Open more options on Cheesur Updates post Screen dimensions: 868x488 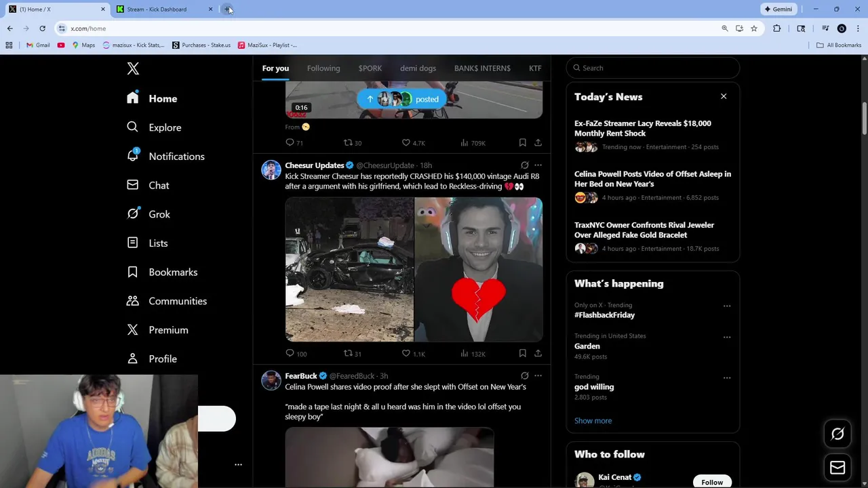(538, 165)
